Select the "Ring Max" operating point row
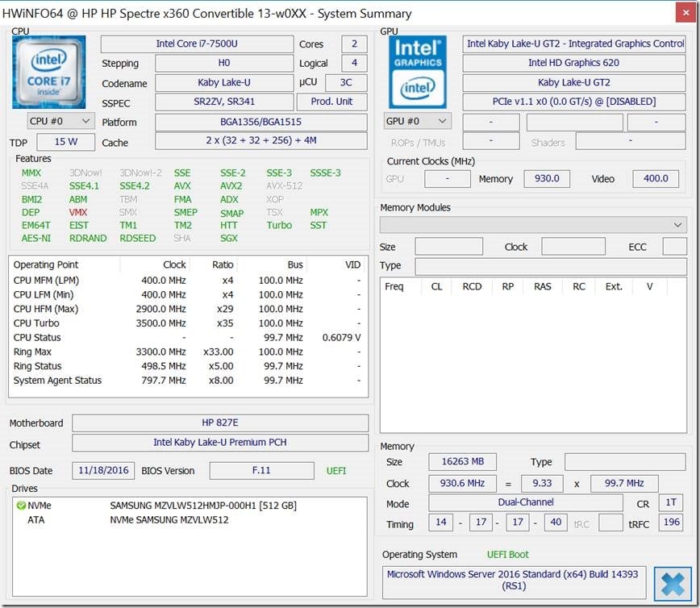Image resolution: width=700 pixels, height=608 pixels. coord(187,352)
